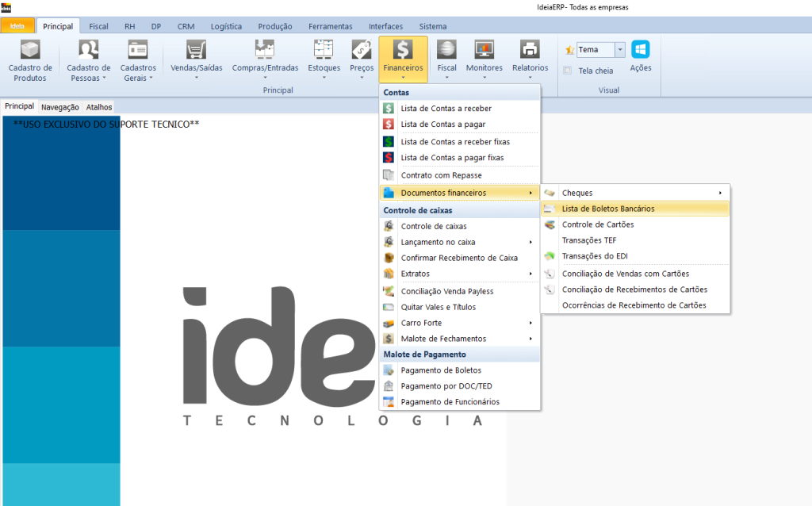Click the orange Ideia application button
Screen dimensions: 812x506
17,26
